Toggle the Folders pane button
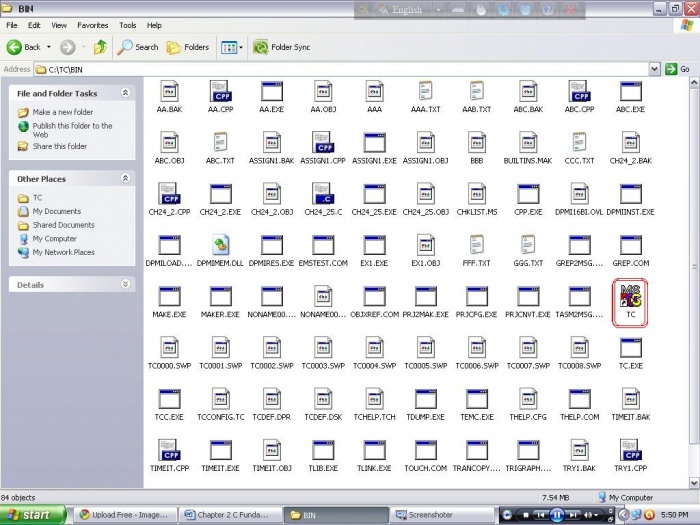Viewport: 700px width, 525px height. click(x=188, y=47)
